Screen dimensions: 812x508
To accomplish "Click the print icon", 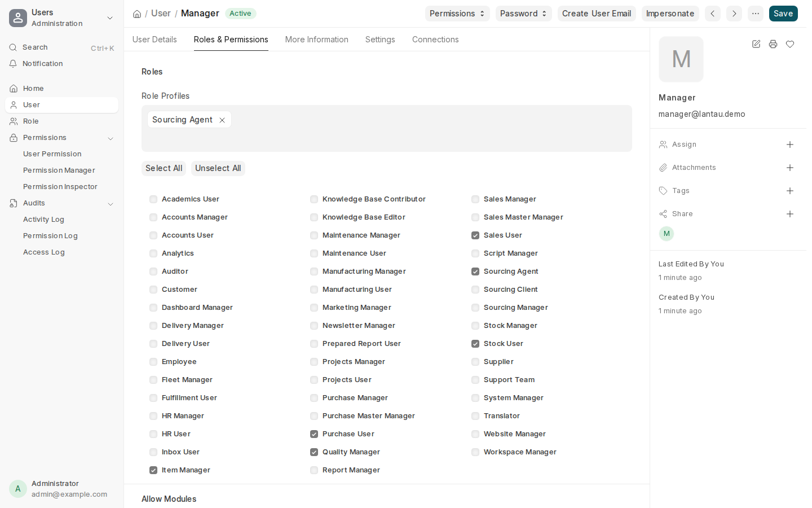I will [773, 44].
